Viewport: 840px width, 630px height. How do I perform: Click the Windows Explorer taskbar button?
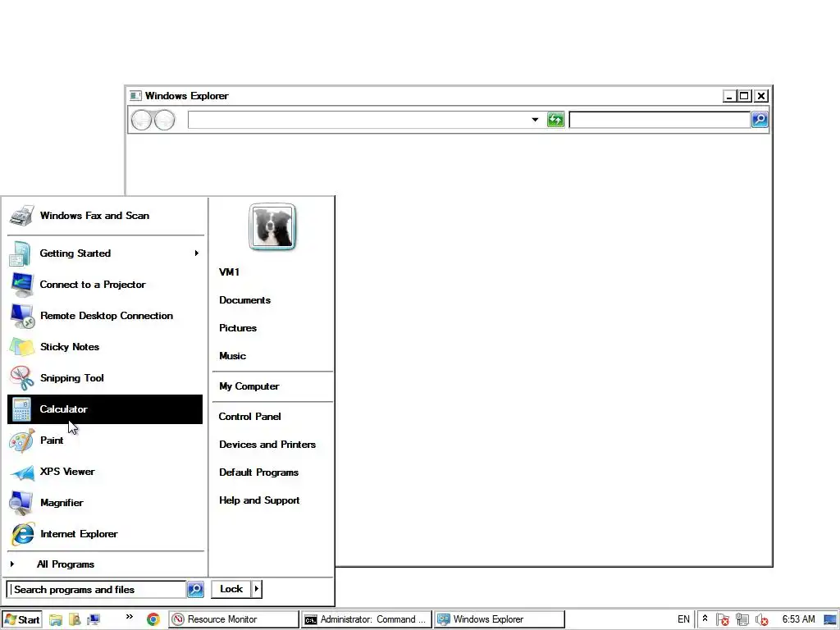tap(500, 619)
